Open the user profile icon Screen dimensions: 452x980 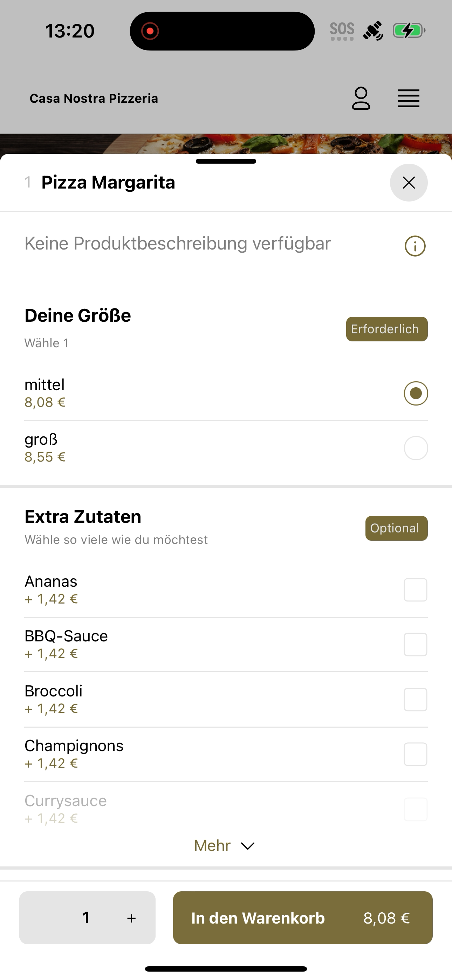(x=361, y=98)
